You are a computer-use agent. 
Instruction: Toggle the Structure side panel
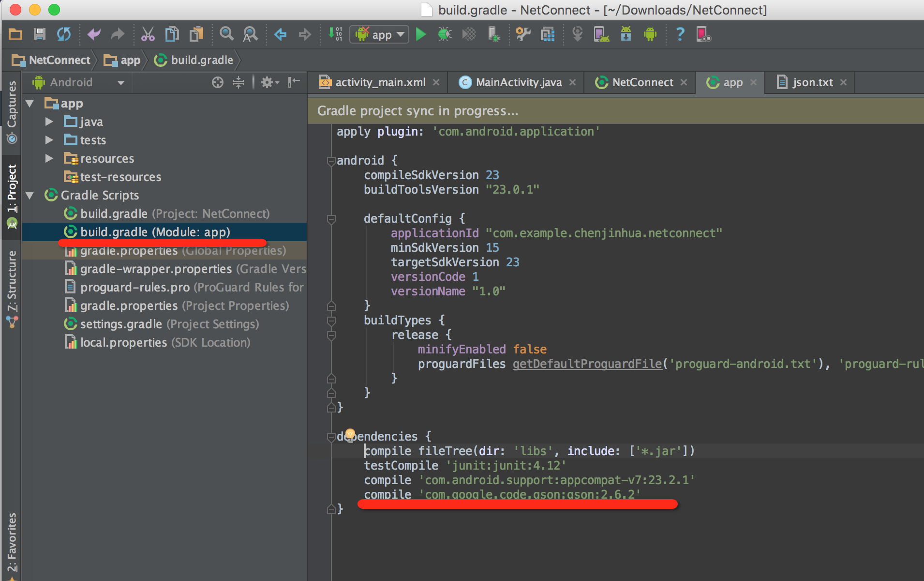(12, 289)
